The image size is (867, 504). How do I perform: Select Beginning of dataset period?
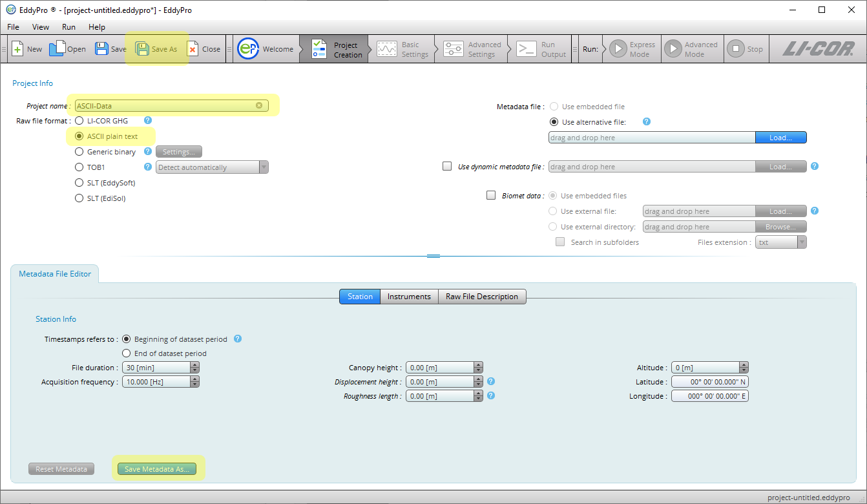[127, 339]
